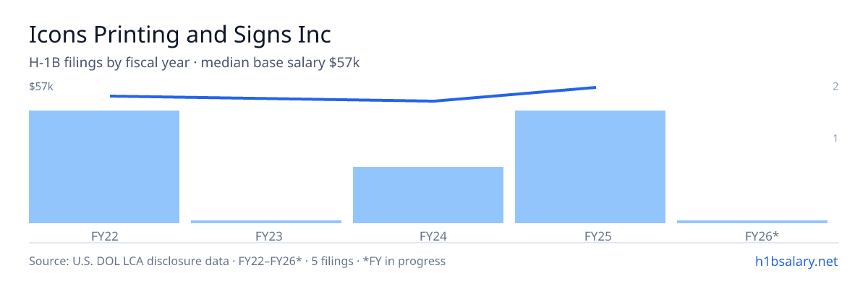Click the salary line endpoint above FY25
The width and height of the screenshot is (868, 289).
pyautogui.click(x=595, y=87)
